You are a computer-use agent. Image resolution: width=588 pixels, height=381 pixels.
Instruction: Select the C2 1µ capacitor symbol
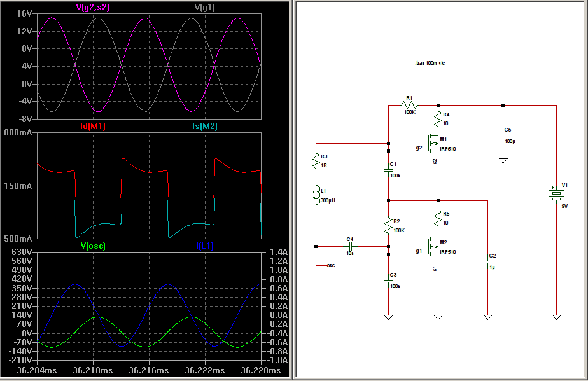487,260
